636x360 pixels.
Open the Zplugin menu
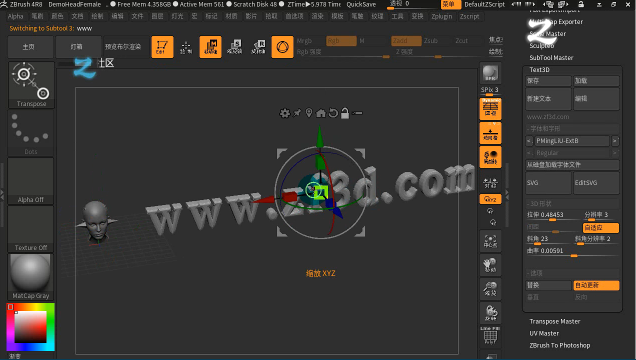coord(442,16)
